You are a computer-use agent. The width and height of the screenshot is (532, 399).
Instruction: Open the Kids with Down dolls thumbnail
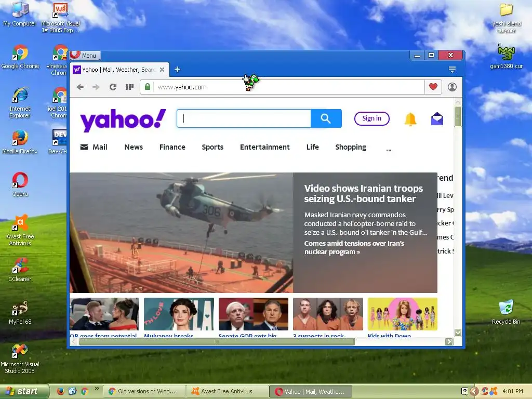click(x=403, y=314)
